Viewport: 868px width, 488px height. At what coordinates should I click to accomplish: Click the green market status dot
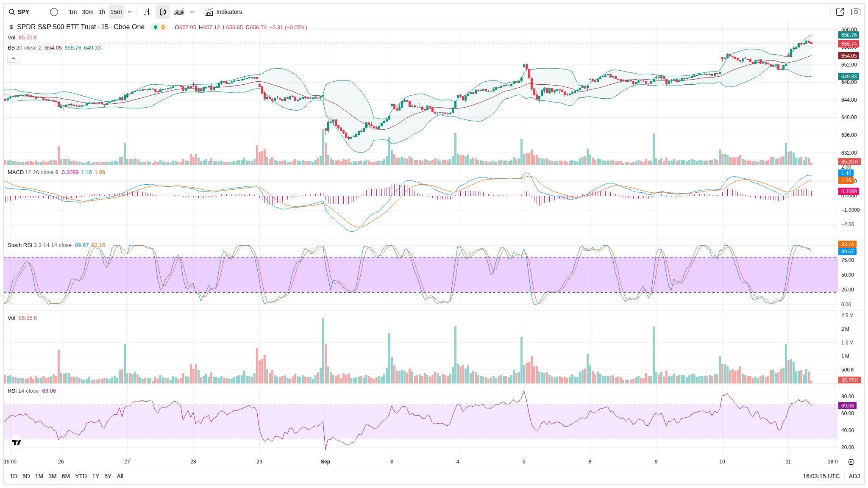[156, 27]
